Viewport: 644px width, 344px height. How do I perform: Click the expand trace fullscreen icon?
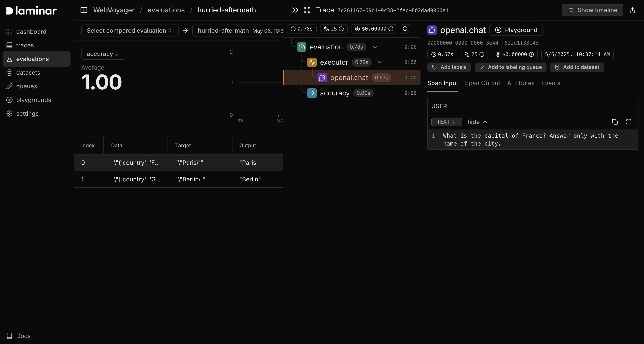307,10
